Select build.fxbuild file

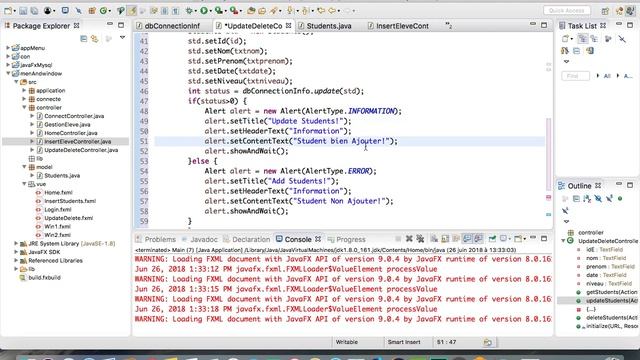44,278
